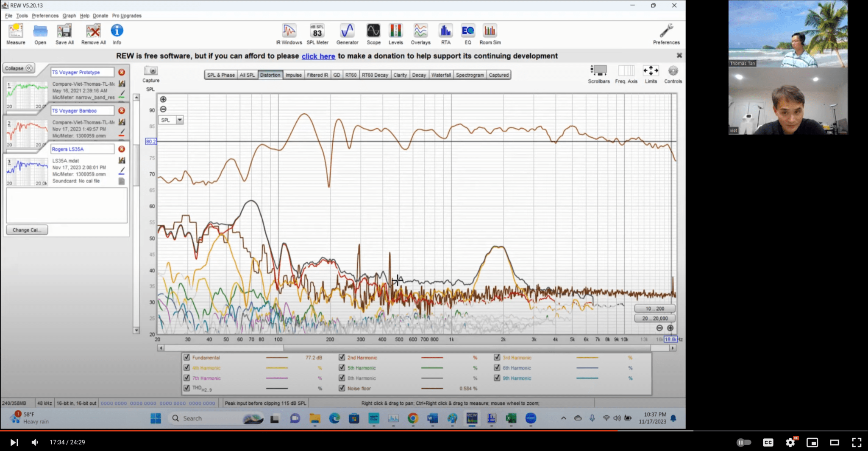Toggle the graph Scrollbars icon
This screenshot has width=868, height=451.
pyautogui.click(x=598, y=71)
